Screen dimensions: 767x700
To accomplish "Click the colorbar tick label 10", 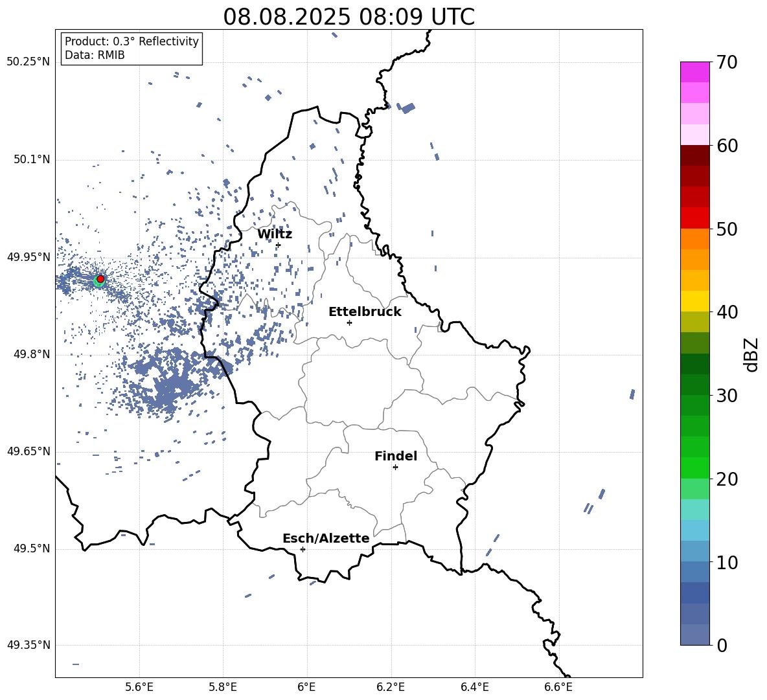I will click(x=727, y=563).
